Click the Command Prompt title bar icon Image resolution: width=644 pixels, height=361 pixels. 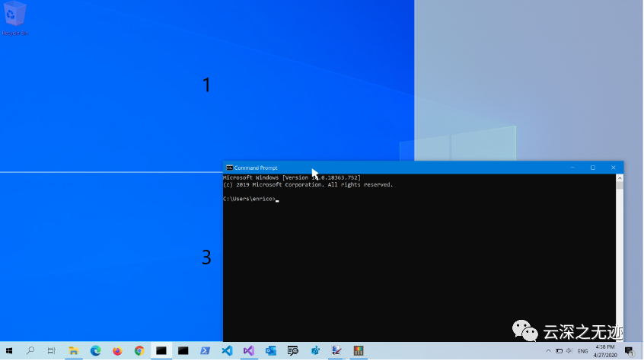pos(229,168)
